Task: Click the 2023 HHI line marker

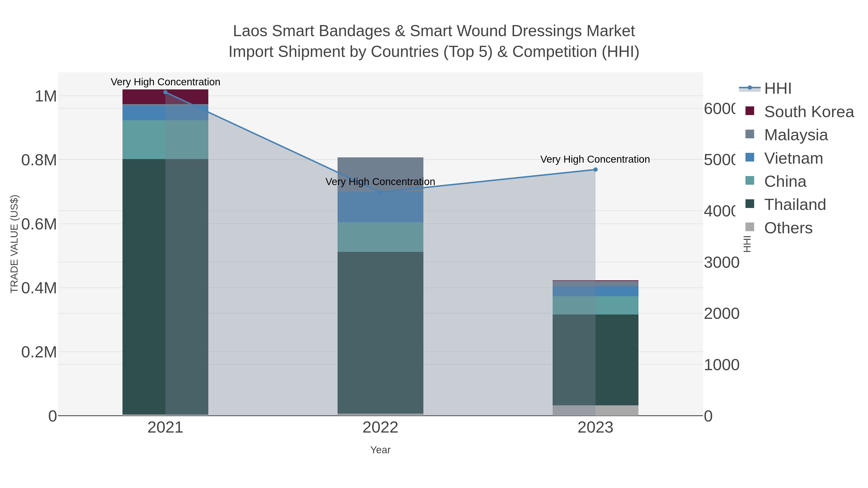Action: click(x=595, y=170)
